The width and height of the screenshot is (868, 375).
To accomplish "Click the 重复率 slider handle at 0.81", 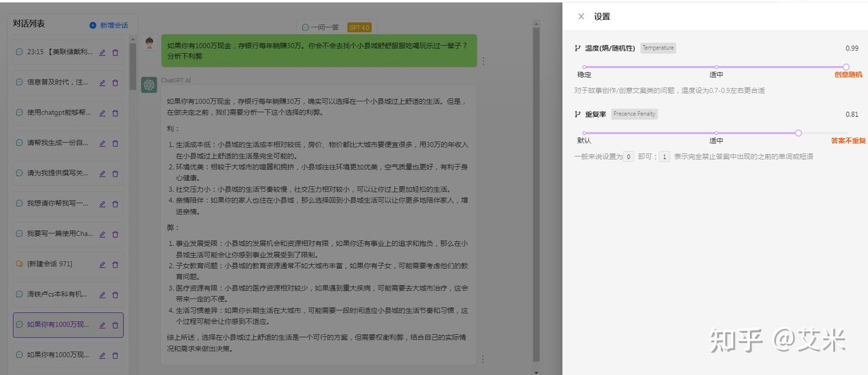I will pos(798,133).
